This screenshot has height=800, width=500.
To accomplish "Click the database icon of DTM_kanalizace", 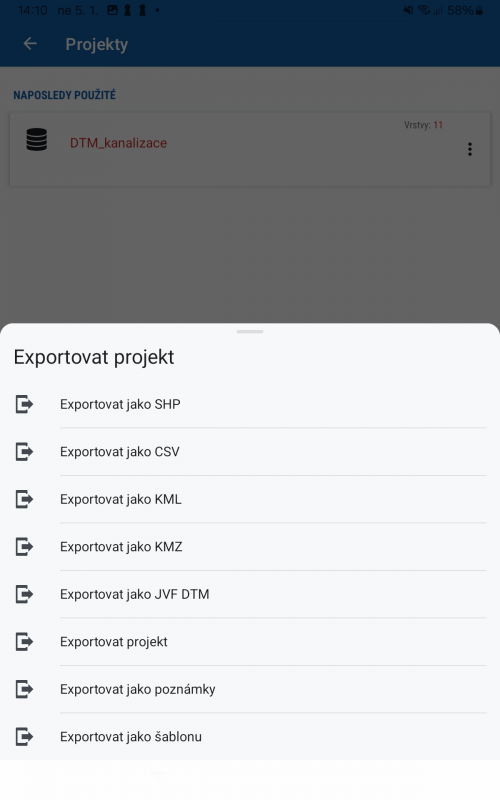I will (x=37, y=139).
